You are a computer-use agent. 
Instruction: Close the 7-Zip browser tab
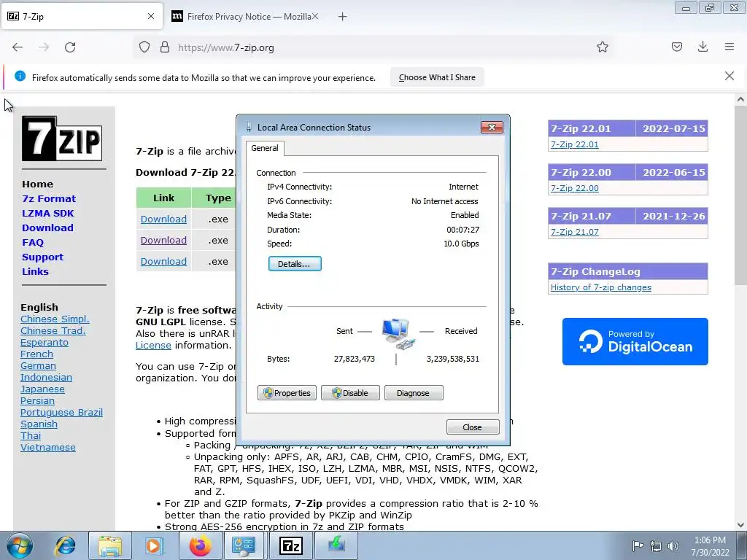click(x=151, y=16)
